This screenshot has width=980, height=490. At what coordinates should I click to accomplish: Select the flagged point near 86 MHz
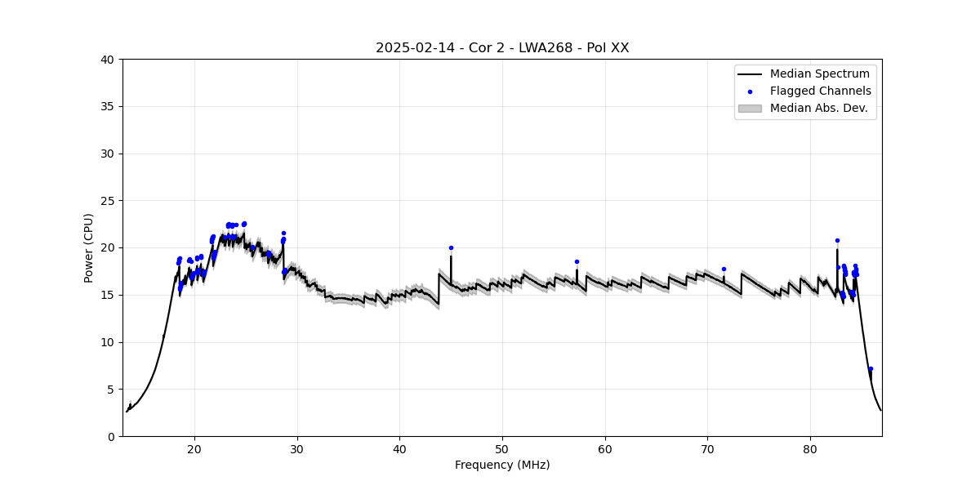(871, 368)
